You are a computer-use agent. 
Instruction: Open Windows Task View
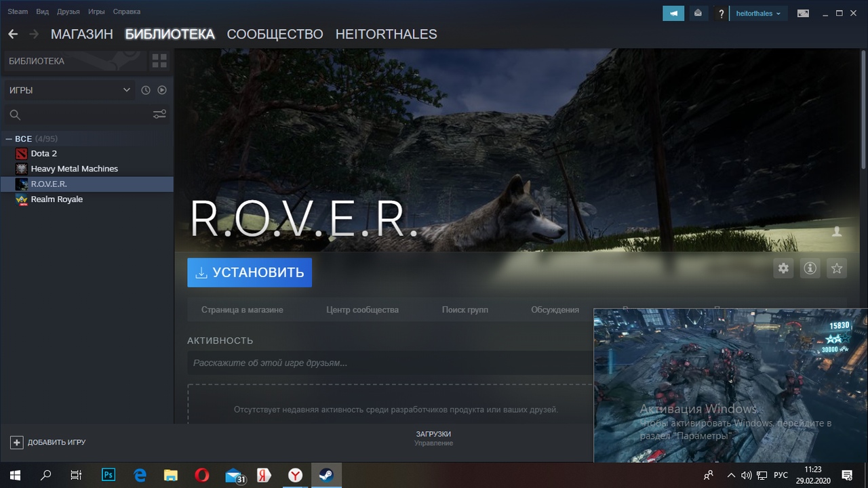(x=77, y=475)
